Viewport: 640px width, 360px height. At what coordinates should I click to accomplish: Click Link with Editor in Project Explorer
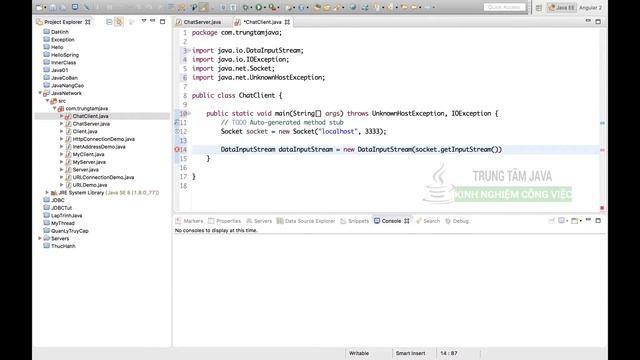click(119, 22)
